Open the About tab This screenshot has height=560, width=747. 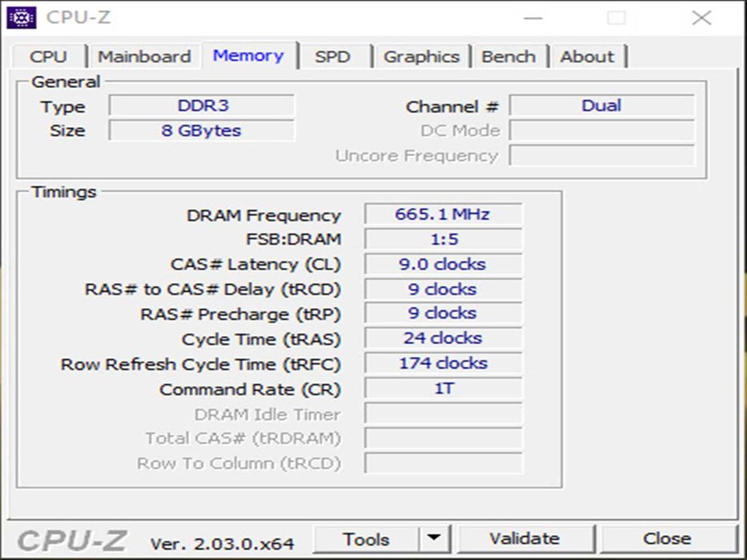(587, 57)
